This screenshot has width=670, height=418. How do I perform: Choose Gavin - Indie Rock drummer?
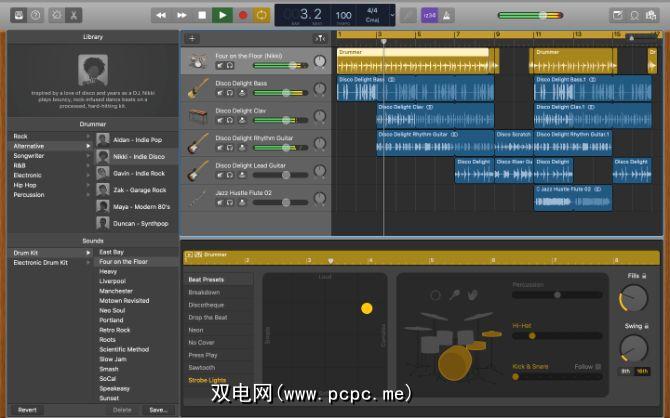(137, 173)
